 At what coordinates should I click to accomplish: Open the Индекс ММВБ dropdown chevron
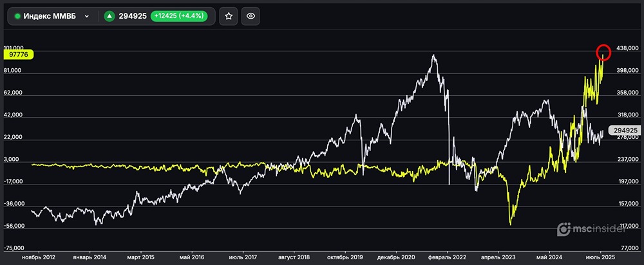(x=86, y=16)
